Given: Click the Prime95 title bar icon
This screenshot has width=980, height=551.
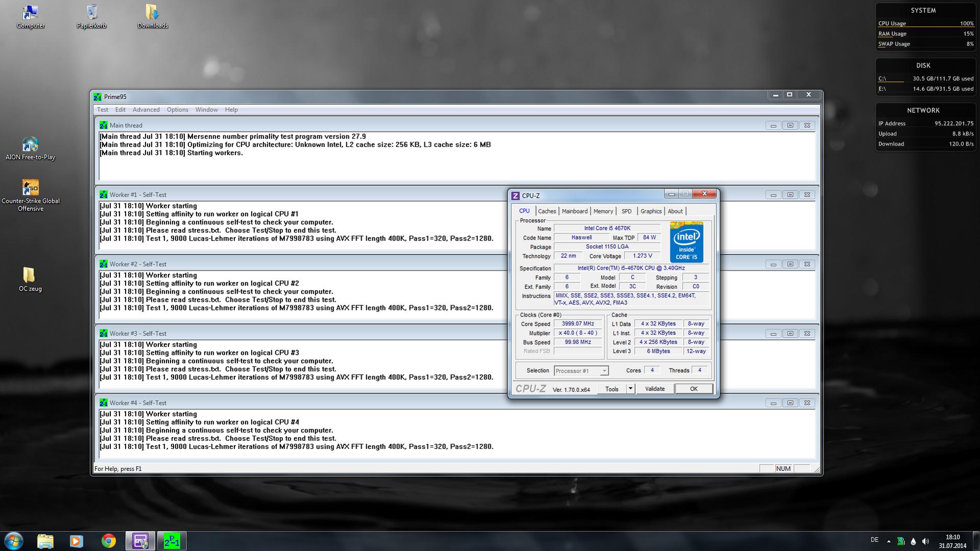Looking at the screenshot, I should click(98, 97).
